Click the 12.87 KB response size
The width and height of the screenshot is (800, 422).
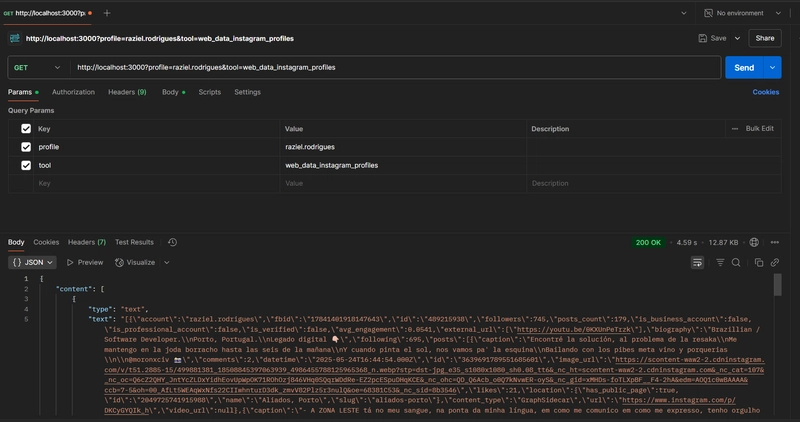pos(723,243)
